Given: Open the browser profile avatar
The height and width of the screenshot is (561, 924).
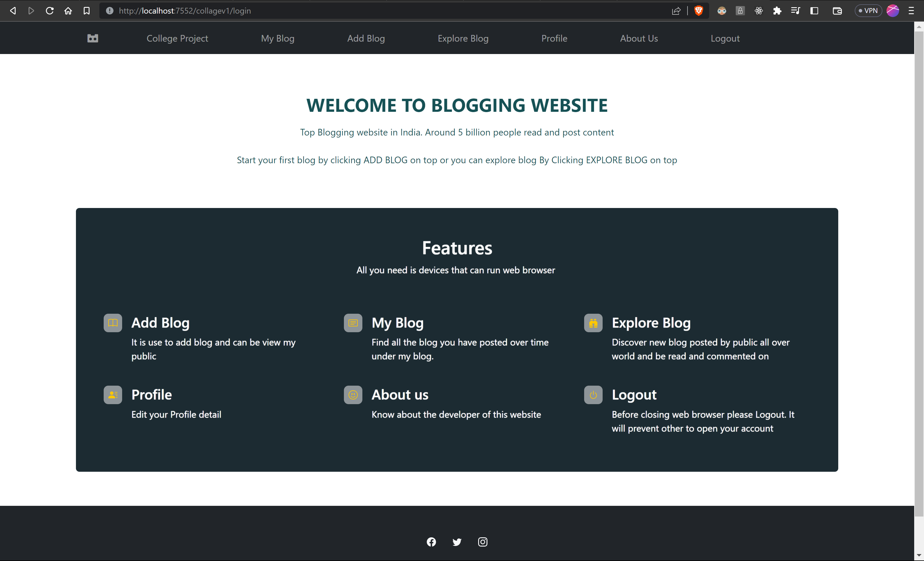Looking at the screenshot, I should (893, 10).
